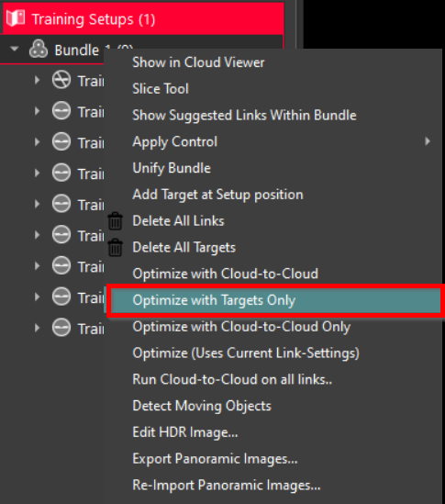Screen dimensions: 445x504
Task: Expand the first Training setup node
Action: pos(37,80)
